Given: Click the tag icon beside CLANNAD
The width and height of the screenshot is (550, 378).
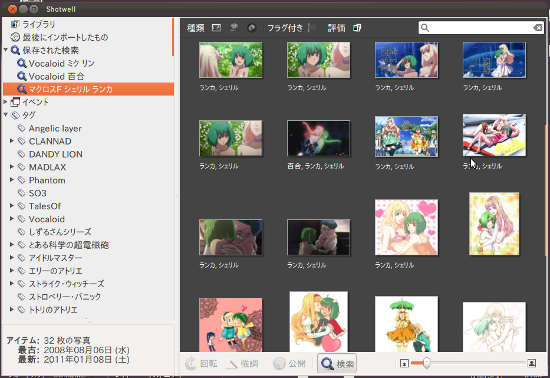Looking at the screenshot, I should coord(22,141).
